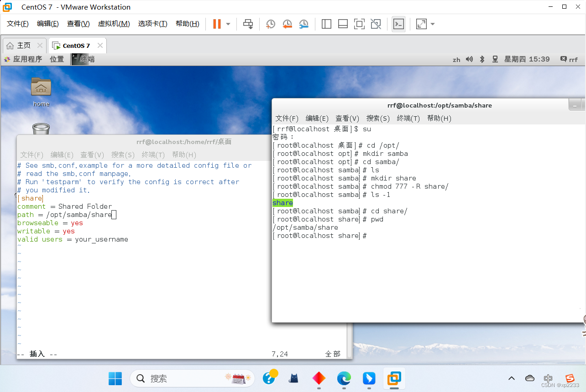This screenshot has height=392, width=586.
Task: Toggle the thumbnail bar layout icon
Action: [343, 24]
